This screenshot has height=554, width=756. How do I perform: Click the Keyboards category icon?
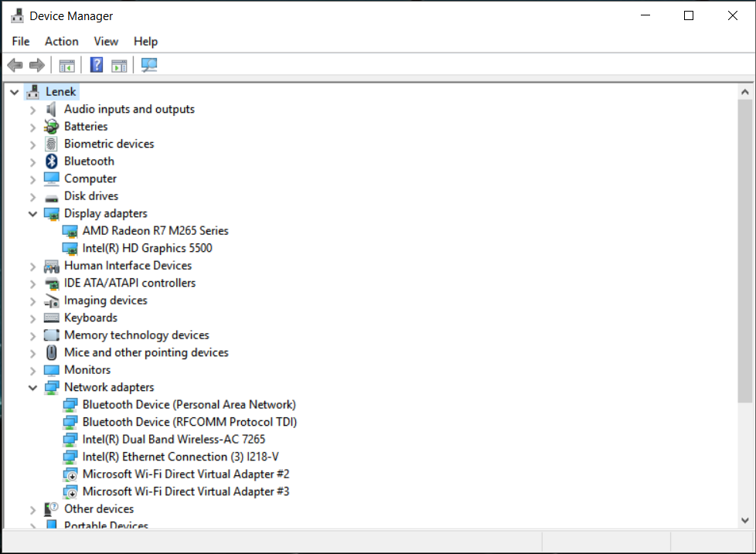pos(52,318)
